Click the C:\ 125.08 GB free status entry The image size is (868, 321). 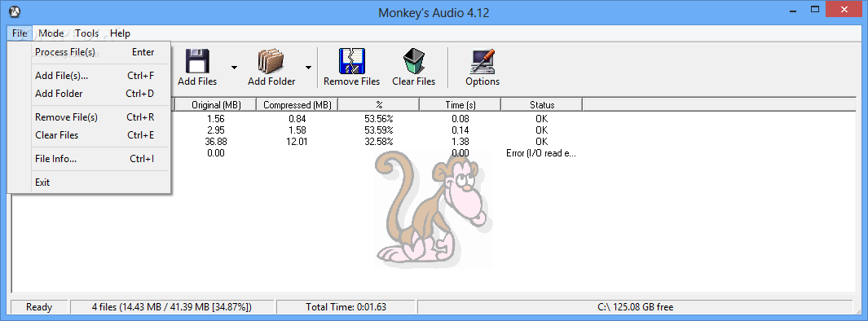[636, 307]
